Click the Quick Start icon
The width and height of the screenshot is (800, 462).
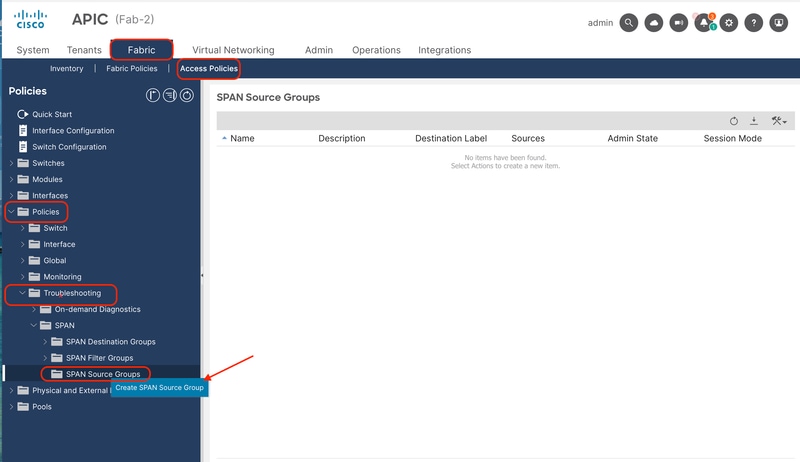point(22,114)
